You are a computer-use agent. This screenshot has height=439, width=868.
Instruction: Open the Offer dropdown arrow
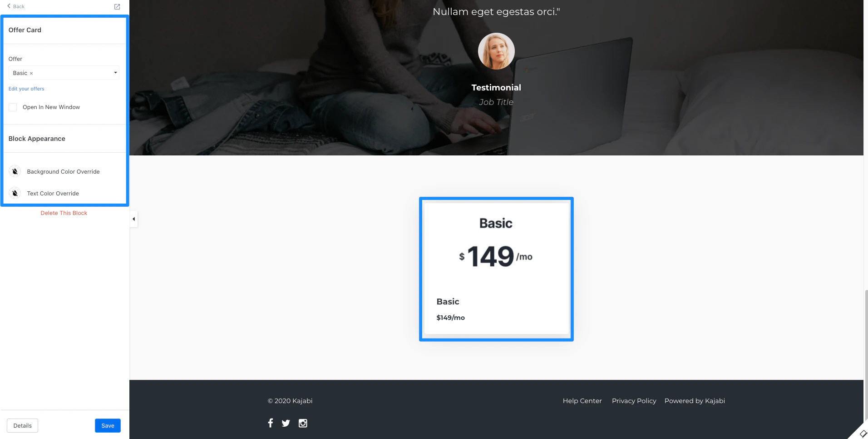pos(115,73)
